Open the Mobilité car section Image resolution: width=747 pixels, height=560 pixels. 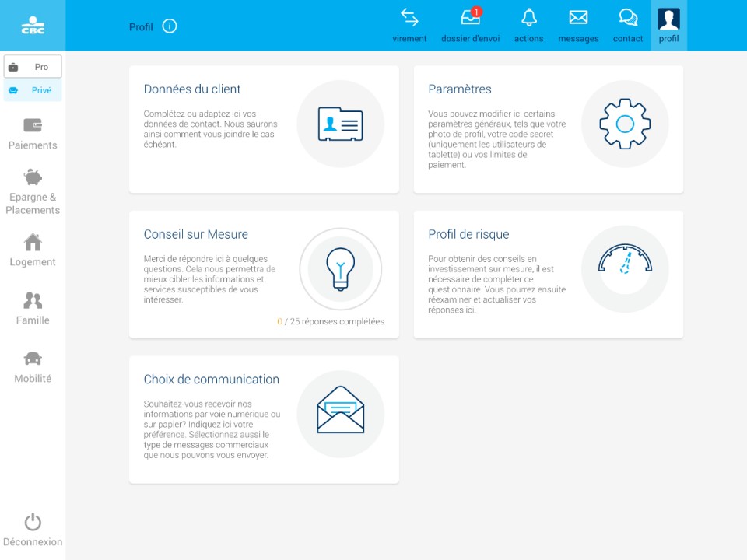click(x=33, y=366)
